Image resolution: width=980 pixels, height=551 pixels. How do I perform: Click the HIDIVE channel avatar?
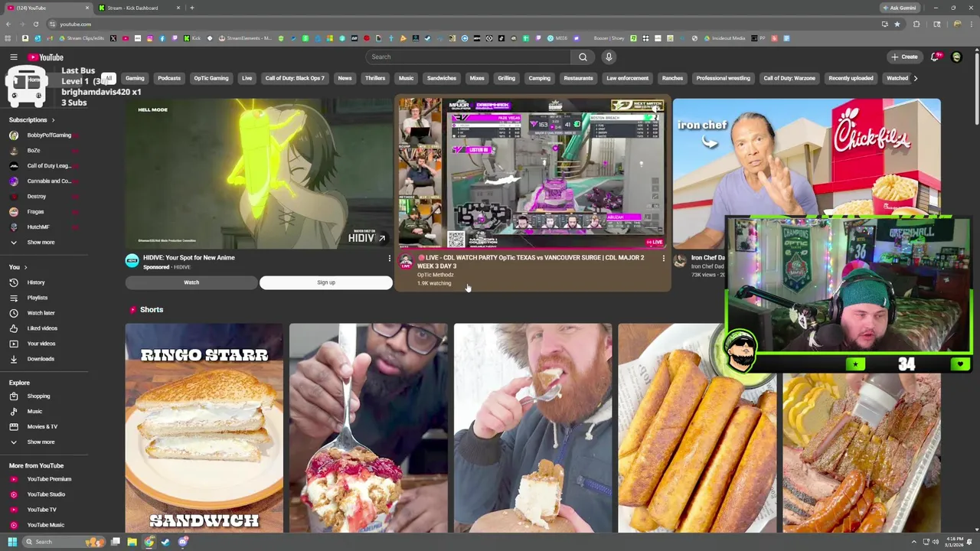pyautogui.click(x=132, y=261)
